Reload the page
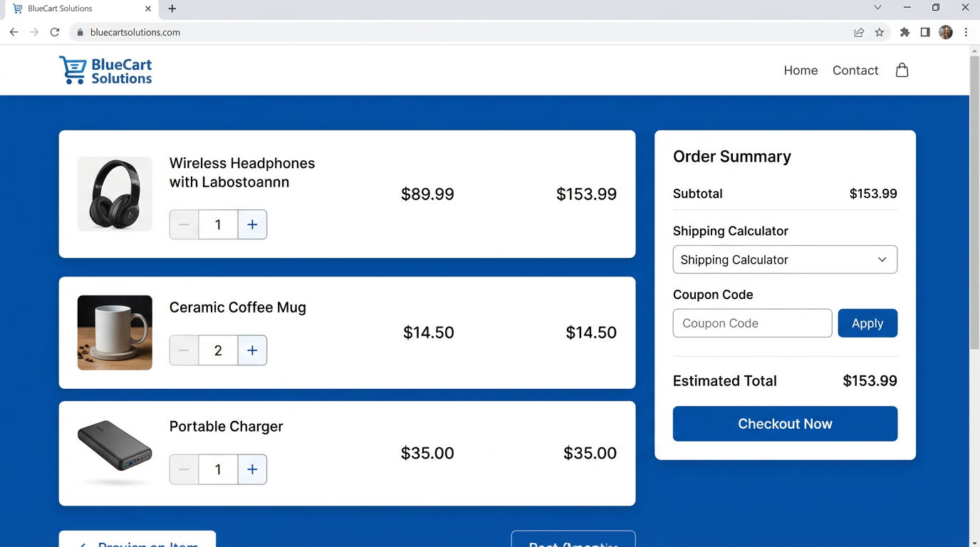The height and width of the screenshot is (547, 980). pyautogui.click(x=55, y=32)
